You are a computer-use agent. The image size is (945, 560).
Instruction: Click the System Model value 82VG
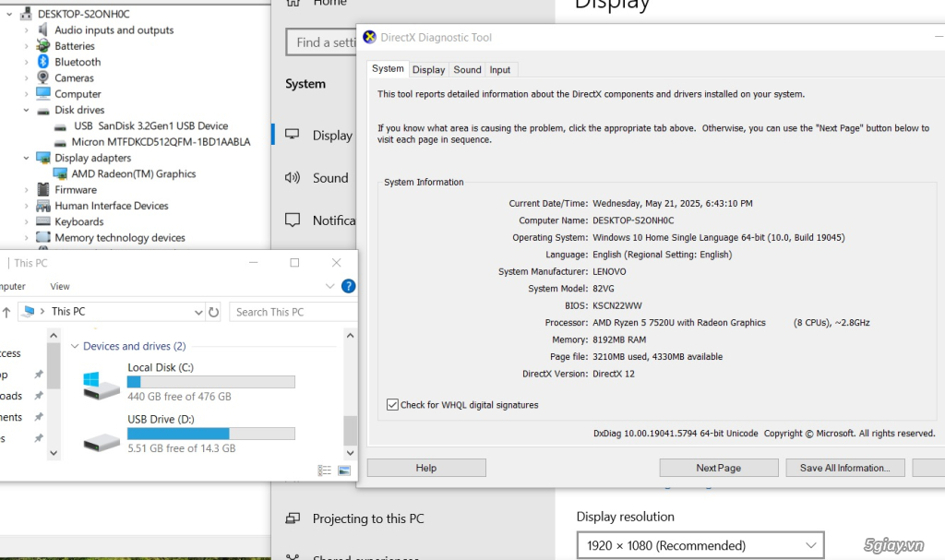[604, 288]
